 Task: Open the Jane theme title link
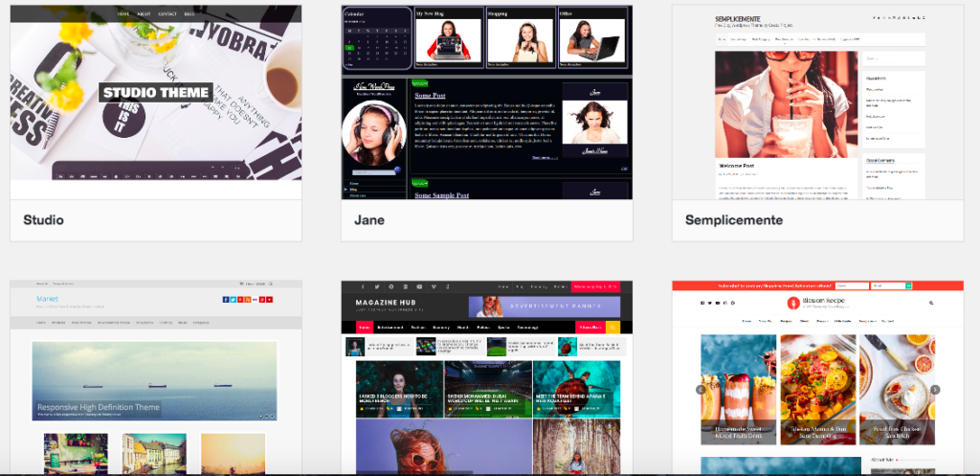pos(369,220)
